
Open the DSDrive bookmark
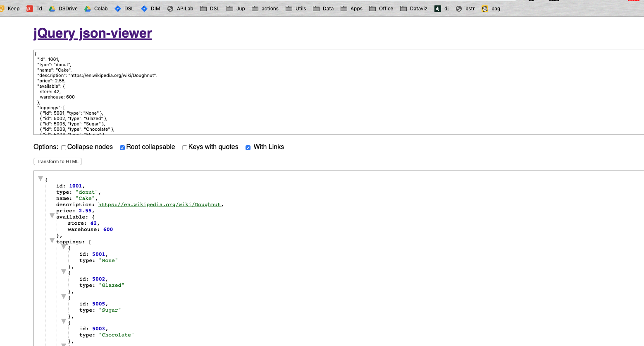pos(63,8)
